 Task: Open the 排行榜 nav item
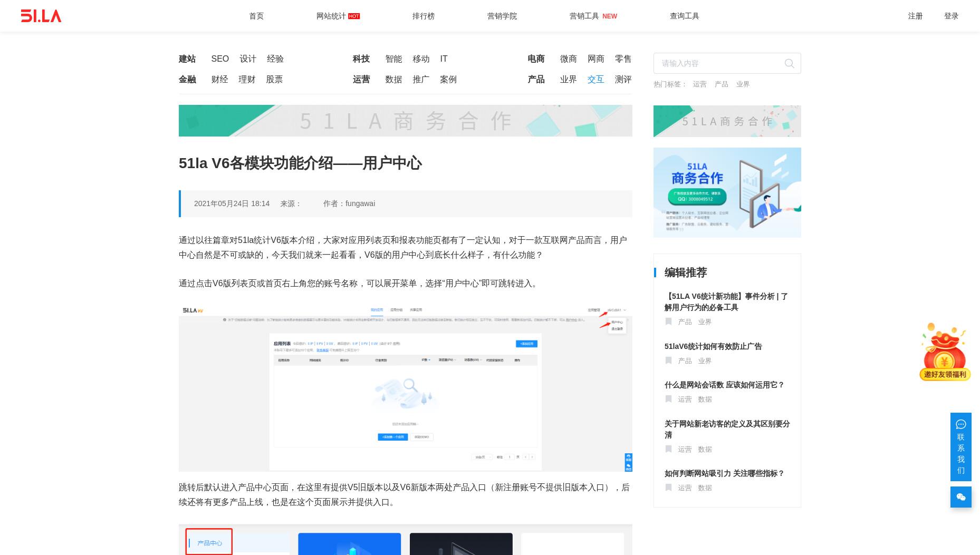pyautogui.click(x=424, y=16)
